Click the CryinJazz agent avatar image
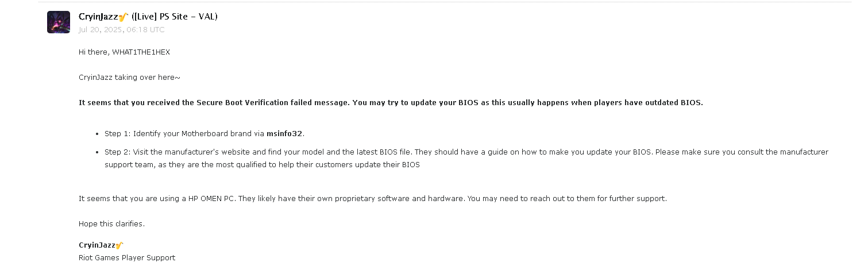 59,22
